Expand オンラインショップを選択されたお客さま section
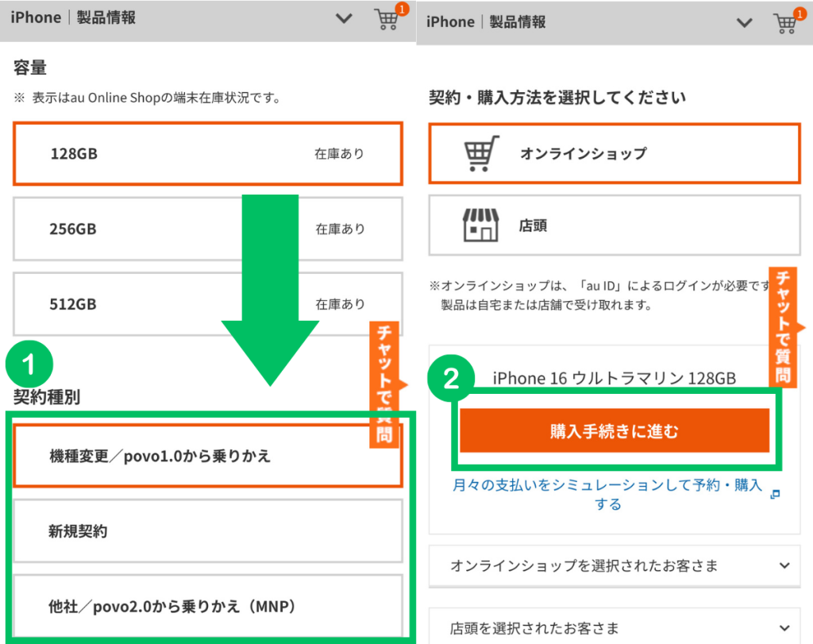Screen dimensions: 813x644 pos(615,565)
